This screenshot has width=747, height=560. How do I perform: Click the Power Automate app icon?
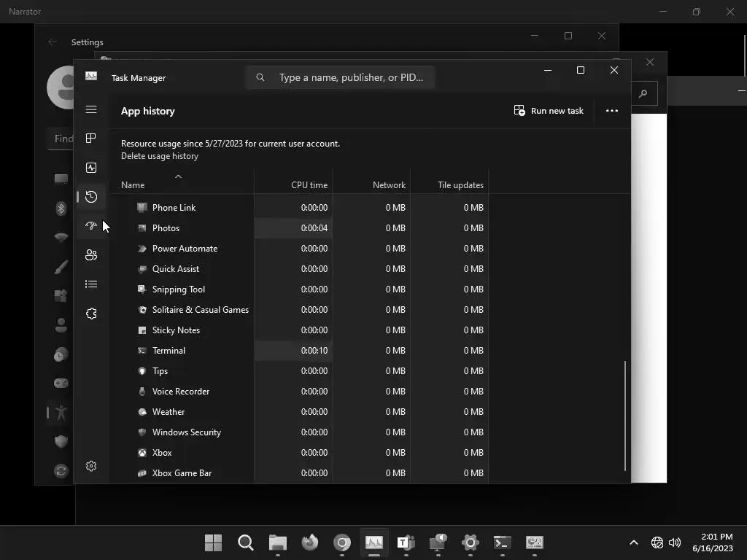click(x=142, y=248)
